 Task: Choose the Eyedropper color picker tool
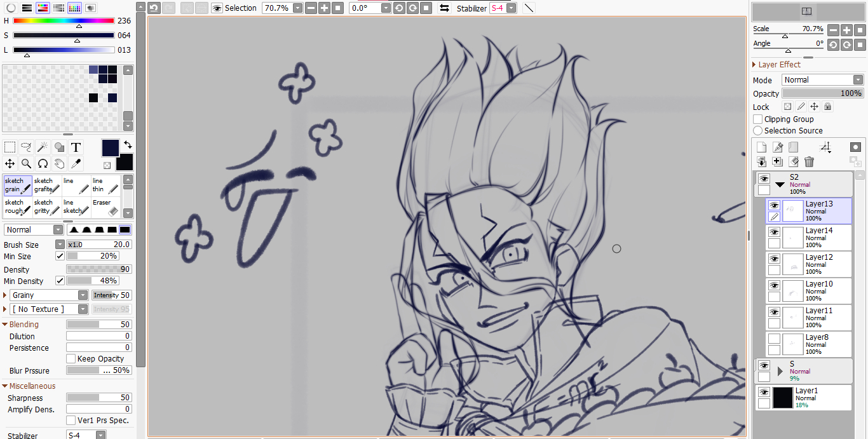tap(76, 164)
